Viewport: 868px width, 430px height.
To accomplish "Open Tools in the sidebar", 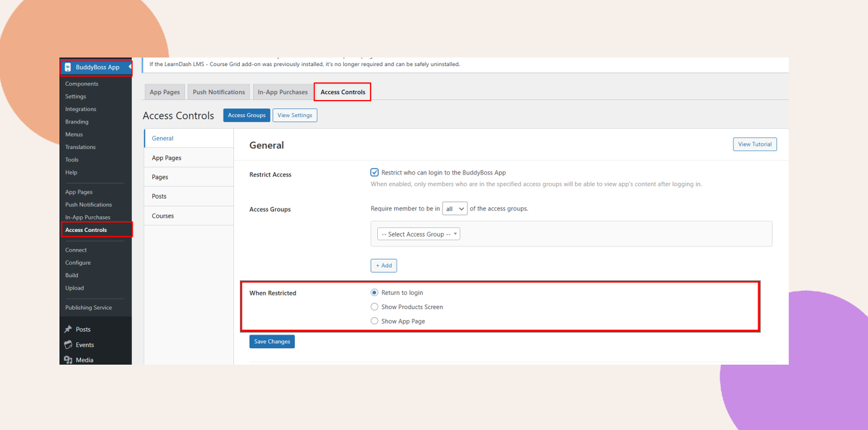I will tap(72, 159).
